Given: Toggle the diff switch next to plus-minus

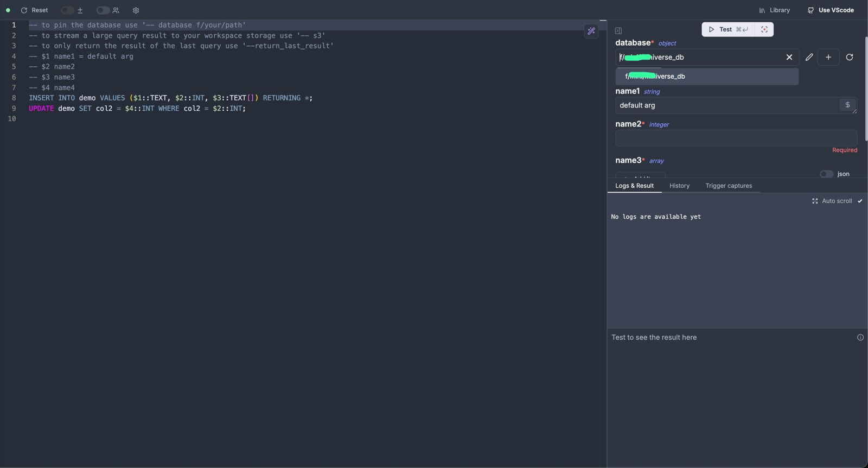Looking at the screenshot, I should (67, 10).
